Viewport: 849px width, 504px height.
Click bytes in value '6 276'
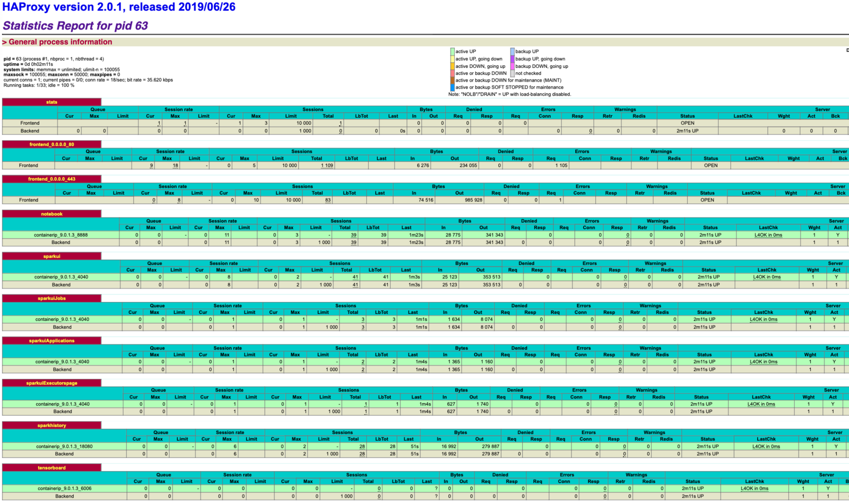pyautogui.click(x=423, y=166)
